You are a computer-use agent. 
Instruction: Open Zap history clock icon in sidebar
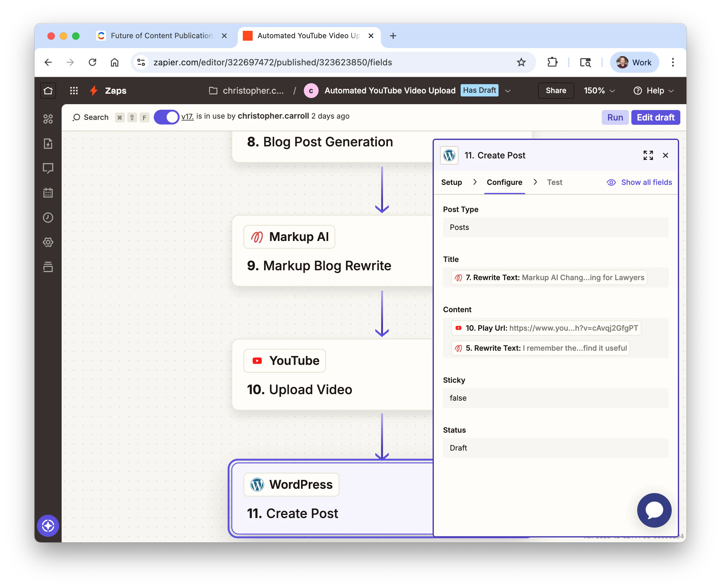(x=48, y=218)
